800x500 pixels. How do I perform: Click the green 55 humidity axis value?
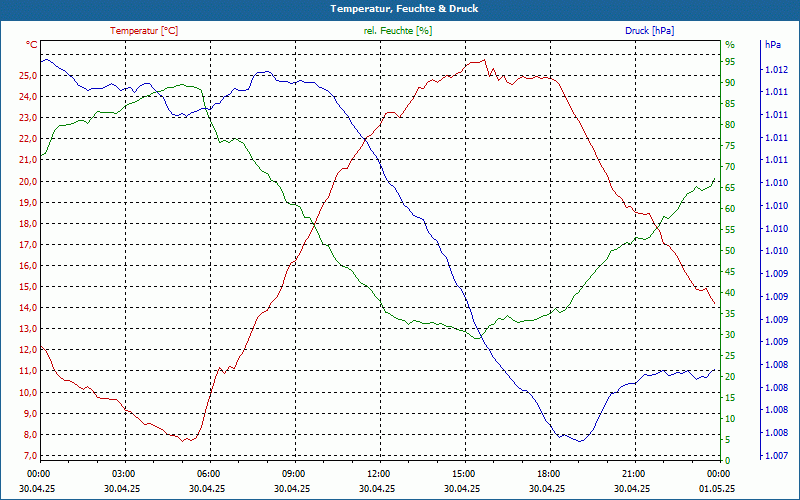[730, 230]
